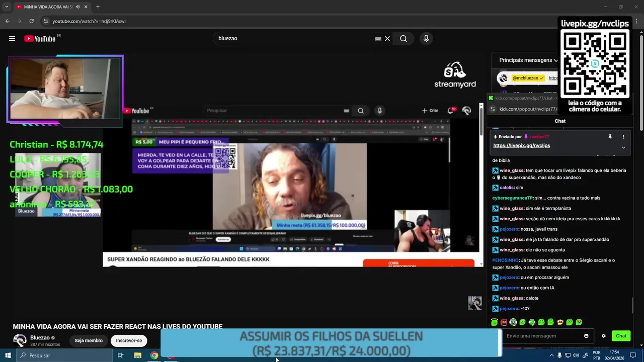Insert the halo green emote
The width and height of the screenshot is (644, 362).
click(x=495, y=322)
